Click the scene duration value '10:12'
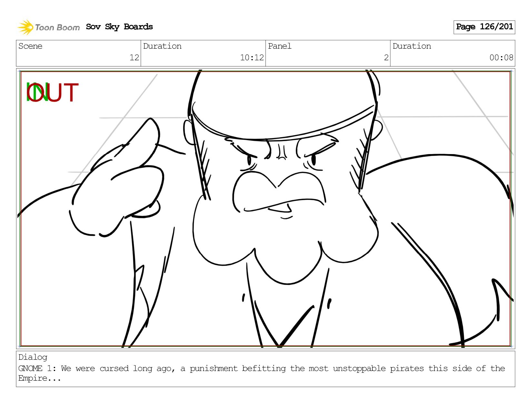 coord(252,58)
